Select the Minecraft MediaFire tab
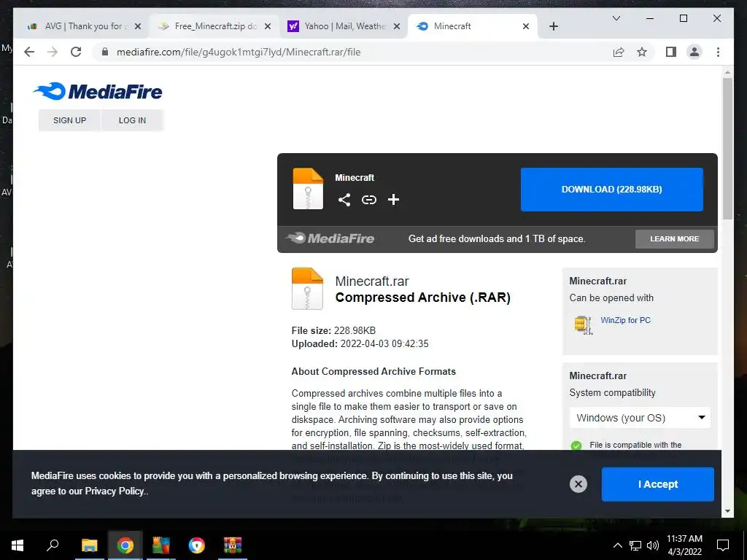This screenshot has width=747, height=560. pyautogui.click(x=472, y=26)
